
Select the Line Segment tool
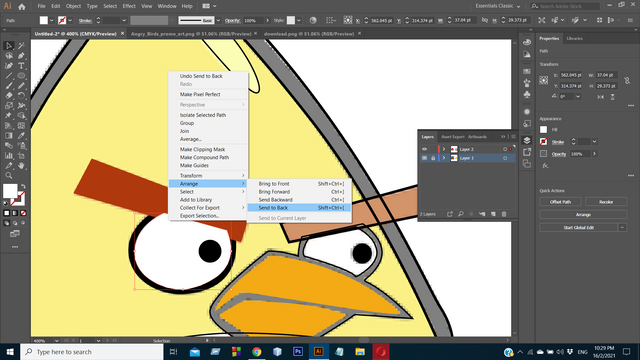pos(9,76)
